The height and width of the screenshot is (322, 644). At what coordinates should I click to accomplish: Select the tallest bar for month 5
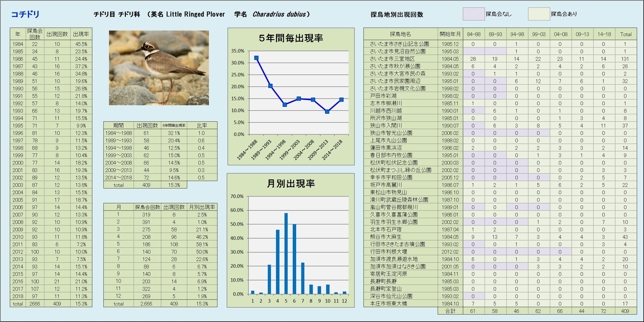click(286, 253)
